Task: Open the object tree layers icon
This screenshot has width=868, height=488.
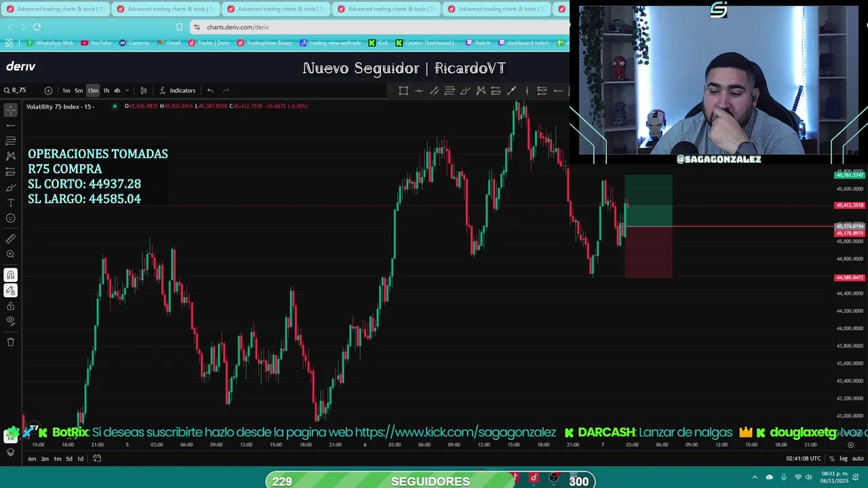Action: (10, 452)
